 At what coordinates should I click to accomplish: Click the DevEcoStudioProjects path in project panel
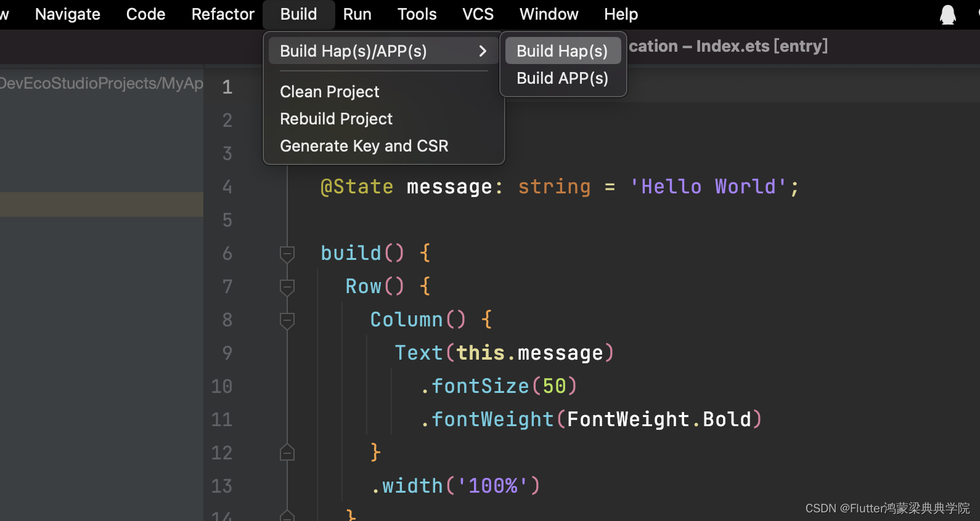click(x=102, y=83)
